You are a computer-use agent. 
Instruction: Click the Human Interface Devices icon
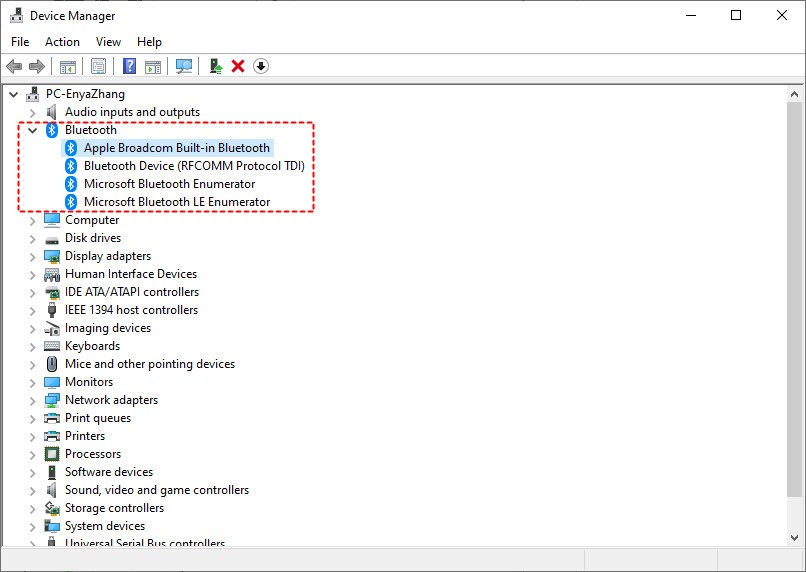tap(52, 274)
